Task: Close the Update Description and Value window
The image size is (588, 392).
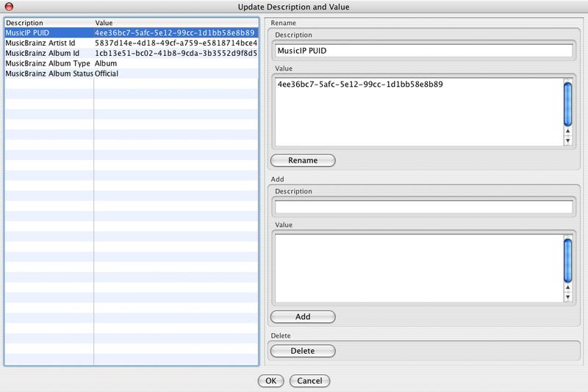Action: point(9,7)
